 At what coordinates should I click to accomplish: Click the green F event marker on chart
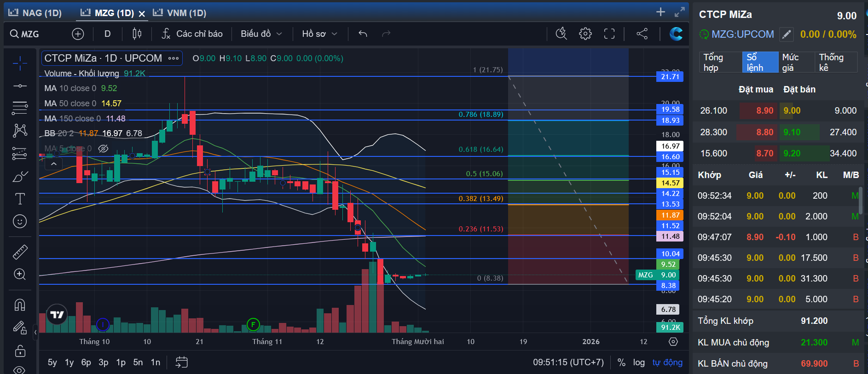pyautogui.click(x=253, y=324)
